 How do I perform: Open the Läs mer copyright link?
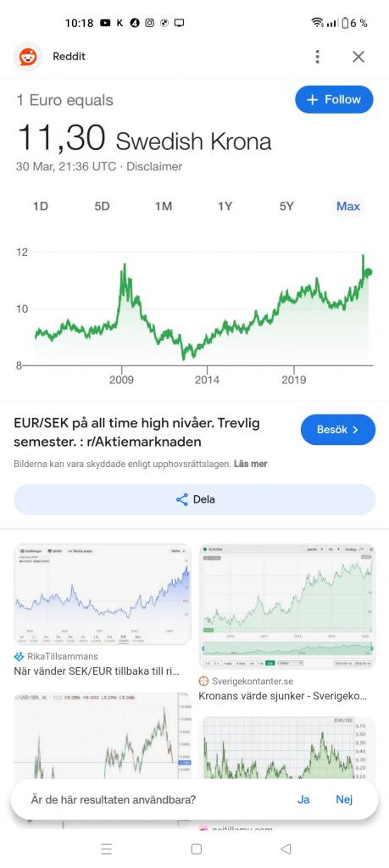pyautogui.click(x=251, y=464)
